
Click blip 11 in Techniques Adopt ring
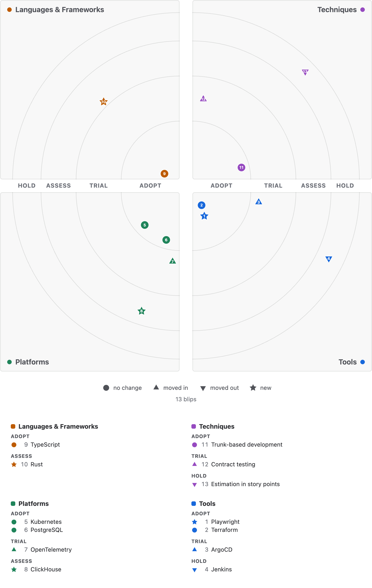[x=241, y=167]
